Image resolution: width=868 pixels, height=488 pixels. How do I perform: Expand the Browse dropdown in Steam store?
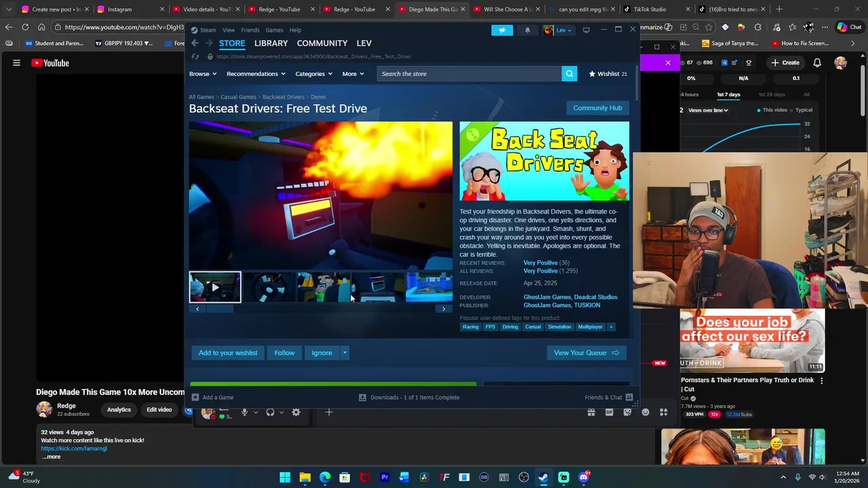202,74
